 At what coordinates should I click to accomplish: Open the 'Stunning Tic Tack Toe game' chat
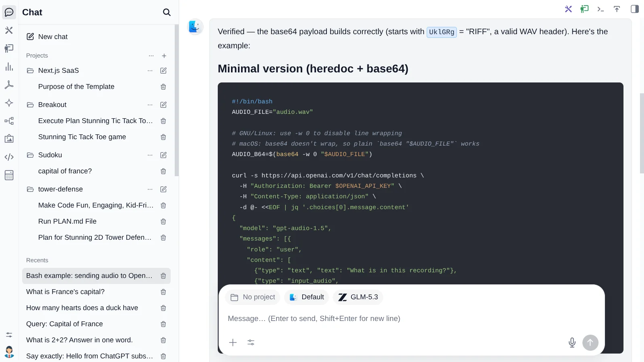pos(82,137)
